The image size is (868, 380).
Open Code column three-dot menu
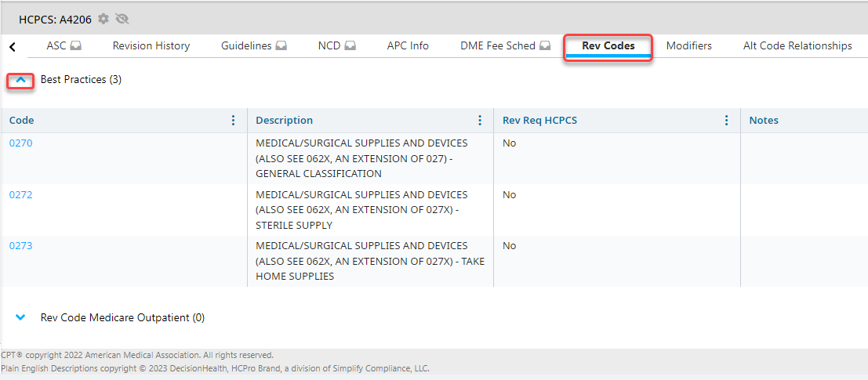(233, 121)
